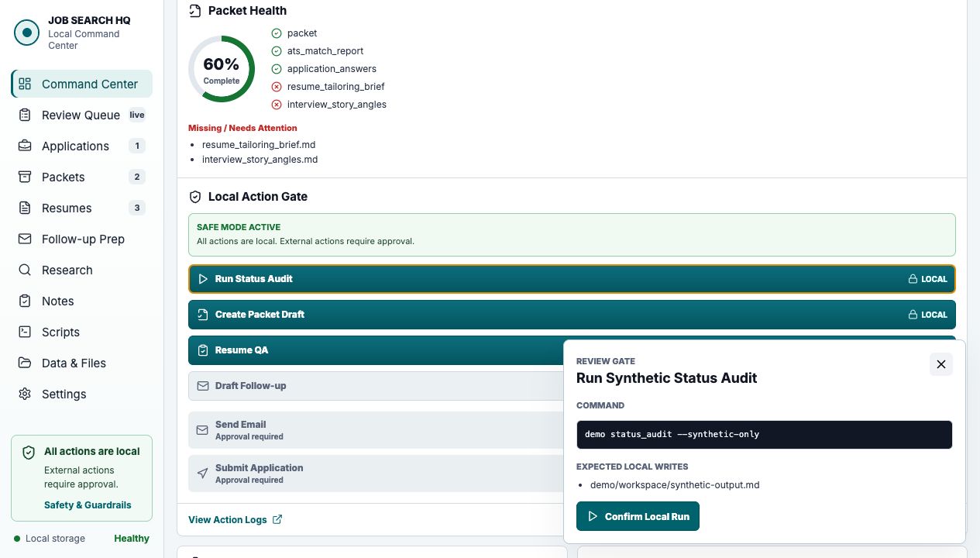Click the Resume QA button

[x=376, y=350]
